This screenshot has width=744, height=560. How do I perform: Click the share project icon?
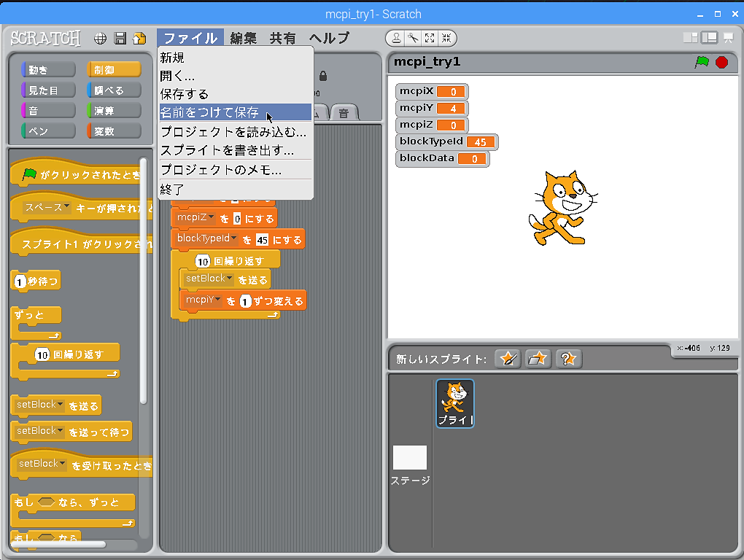(139, 39)
